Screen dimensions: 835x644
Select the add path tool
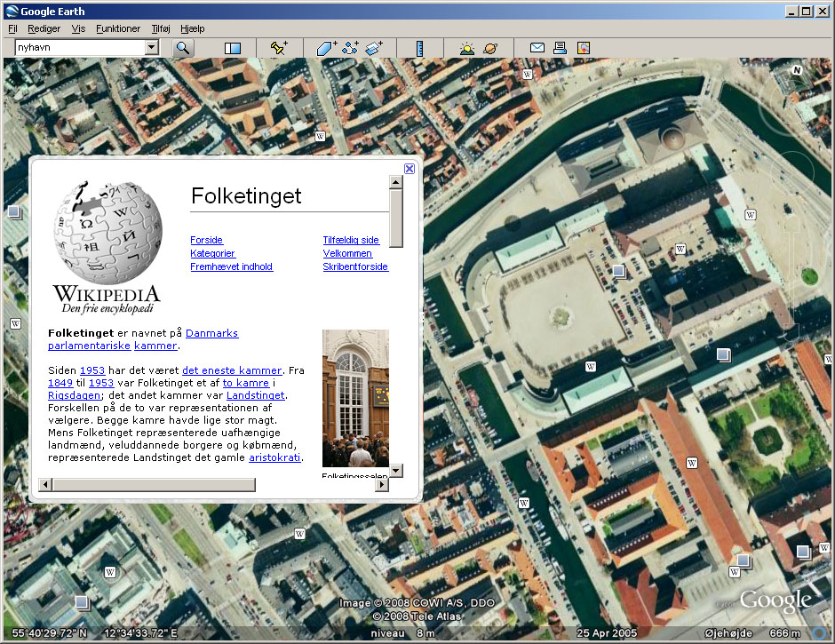coord(350,48)
